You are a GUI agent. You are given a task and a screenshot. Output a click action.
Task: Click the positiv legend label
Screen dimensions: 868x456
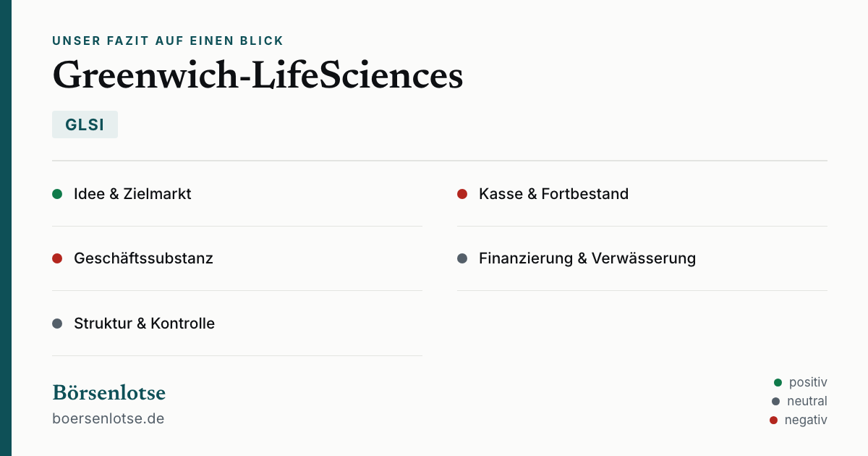tap(808, 382)
